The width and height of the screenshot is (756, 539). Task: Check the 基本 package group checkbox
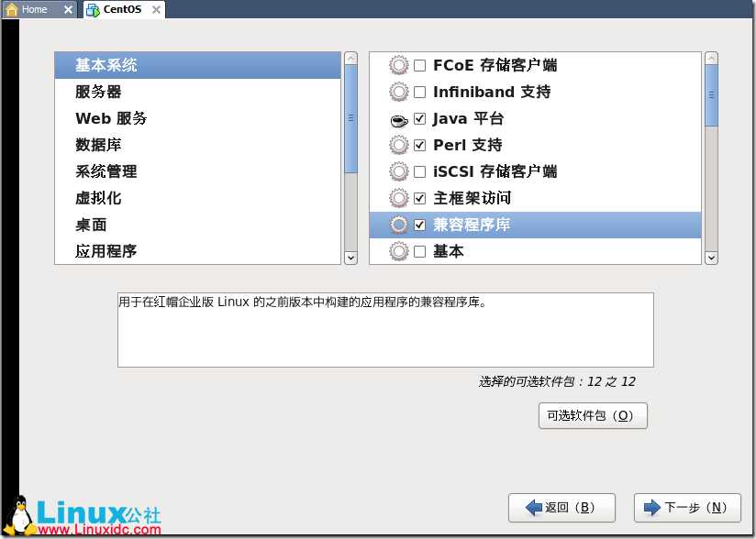(420, 251)
